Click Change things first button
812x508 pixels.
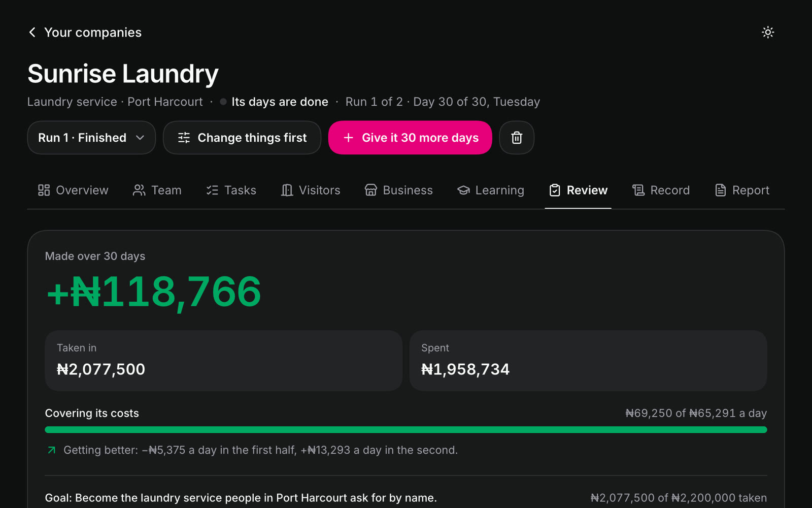242,138
